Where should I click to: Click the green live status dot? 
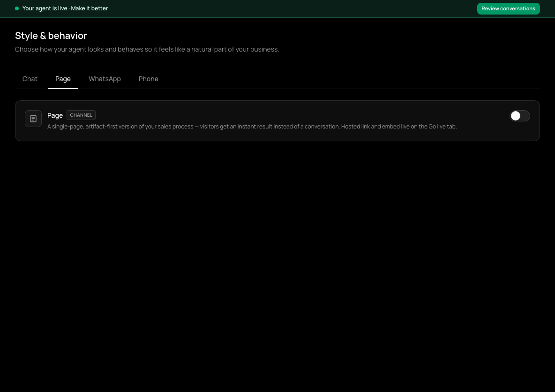(x=16, y=8)
